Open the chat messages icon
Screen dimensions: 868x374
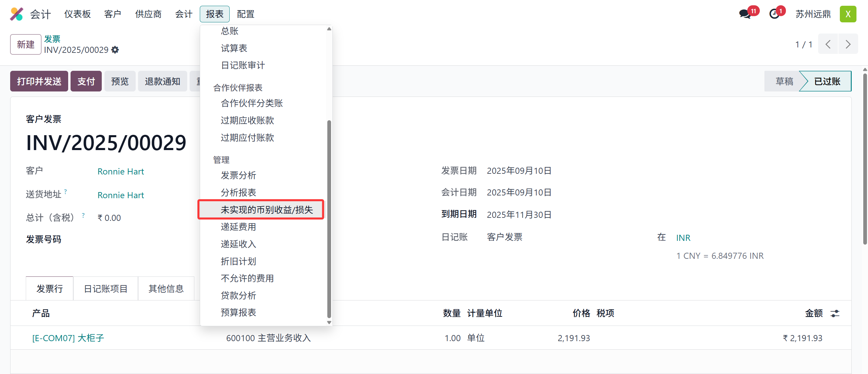745,14
